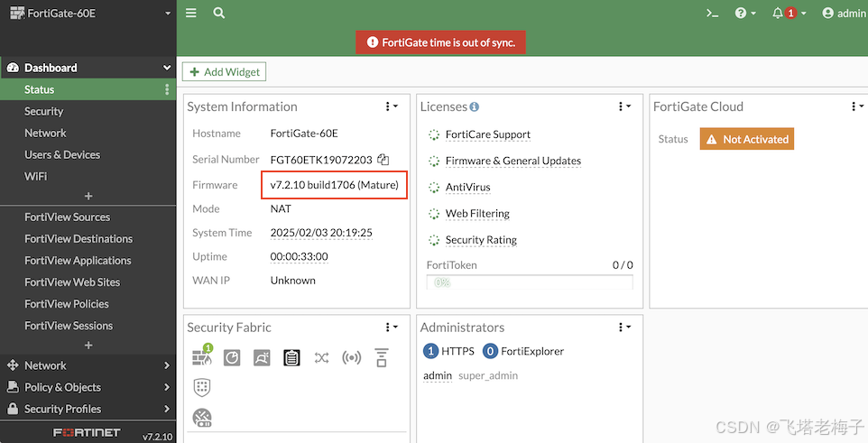Screen dimensions: 868x443
Task: Click the Web Filtering license entry
Action: 477,213
